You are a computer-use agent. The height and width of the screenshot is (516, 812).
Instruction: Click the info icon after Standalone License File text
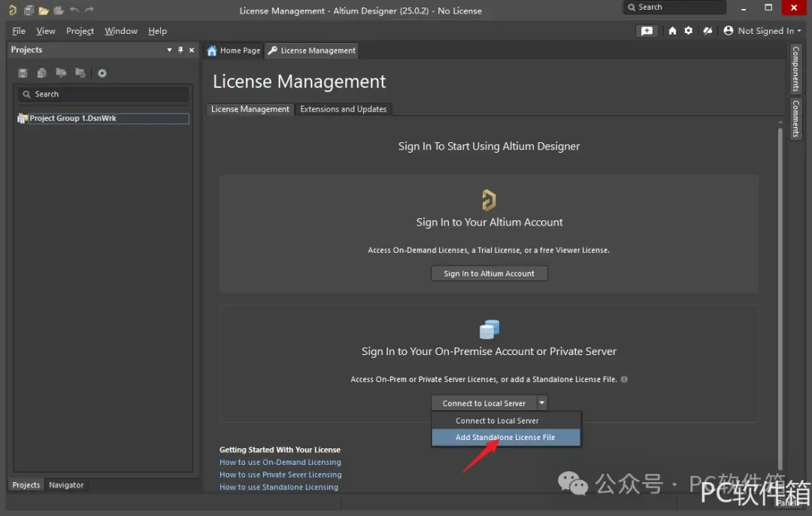coord(624,379)
